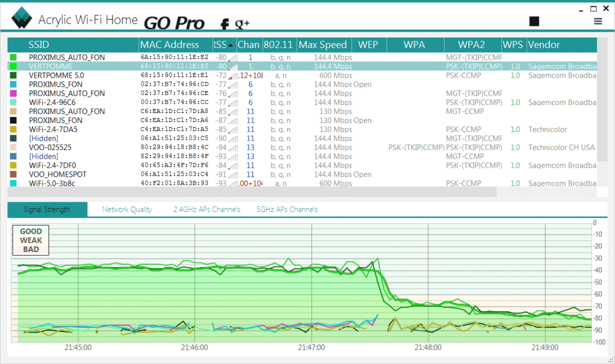Sort by the 802.11 column header

click(279, 45)
